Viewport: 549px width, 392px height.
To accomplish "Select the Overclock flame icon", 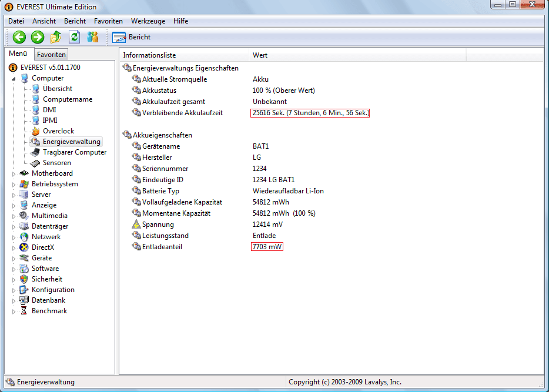I will pyautogui.click(x=35, y=131).
